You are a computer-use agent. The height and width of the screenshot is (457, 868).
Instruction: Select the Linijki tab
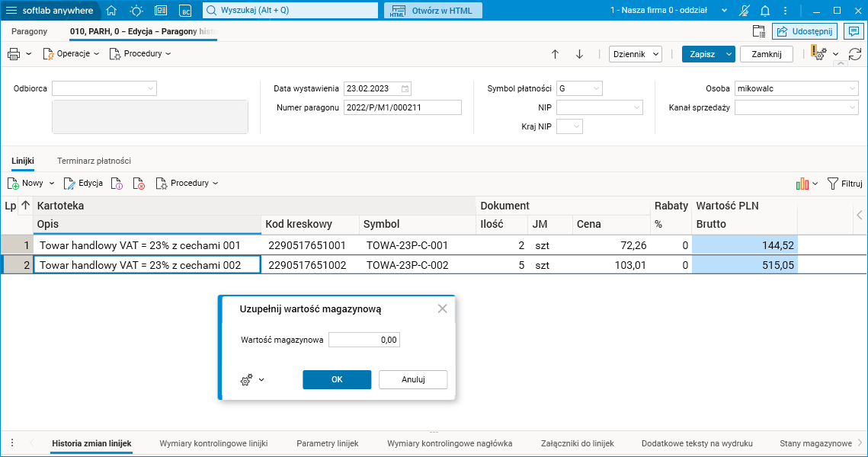[23, 161]
